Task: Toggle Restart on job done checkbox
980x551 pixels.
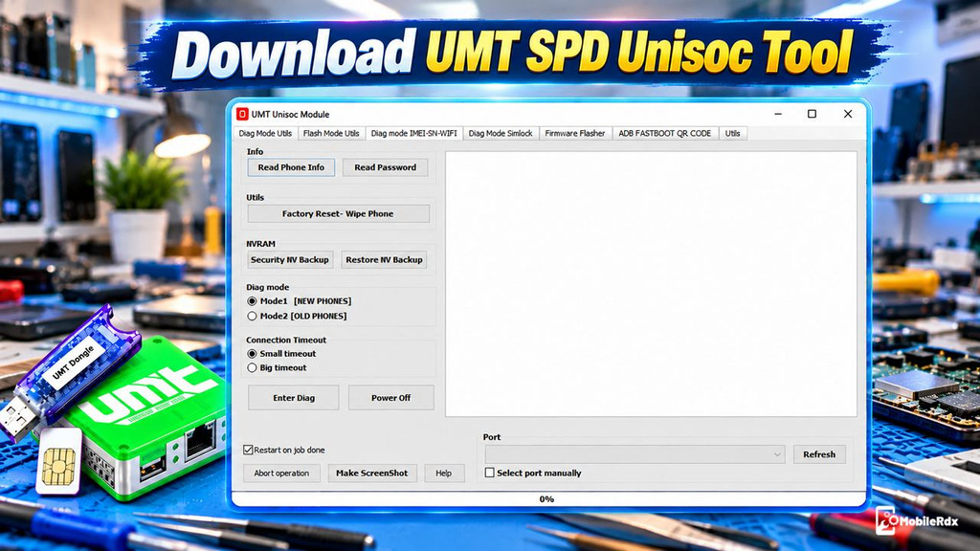Action: click(248, 450)
